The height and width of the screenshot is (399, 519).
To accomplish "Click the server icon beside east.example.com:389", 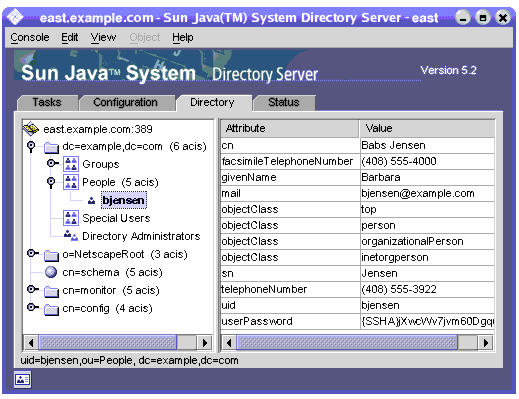I will tap(31, 129).
